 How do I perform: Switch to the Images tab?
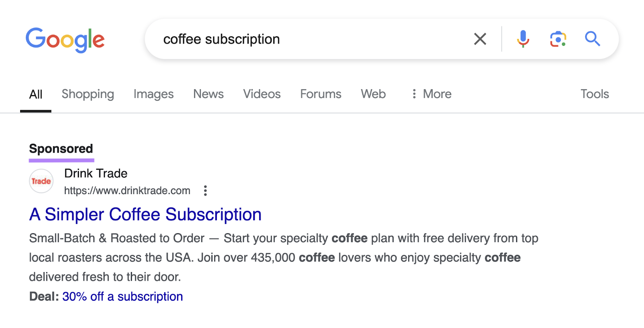coord(153,94)
